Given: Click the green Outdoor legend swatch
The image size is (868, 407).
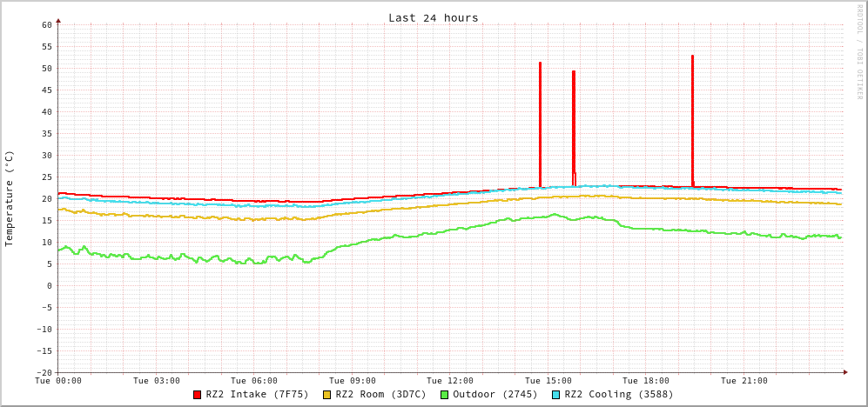Looking at the screenshot, I should pyautogui.click(x=444, y=395).
